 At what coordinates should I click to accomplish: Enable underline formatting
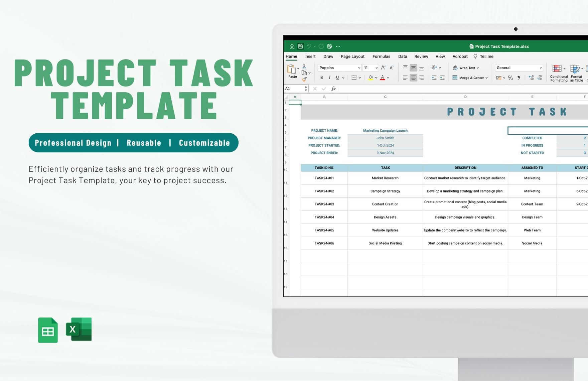[337, 78]
